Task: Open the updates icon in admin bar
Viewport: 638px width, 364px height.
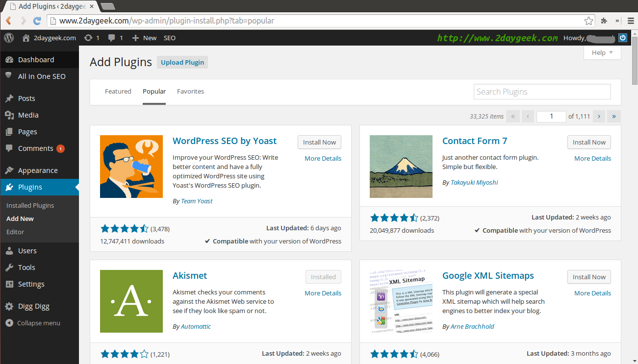Action: 88,38
